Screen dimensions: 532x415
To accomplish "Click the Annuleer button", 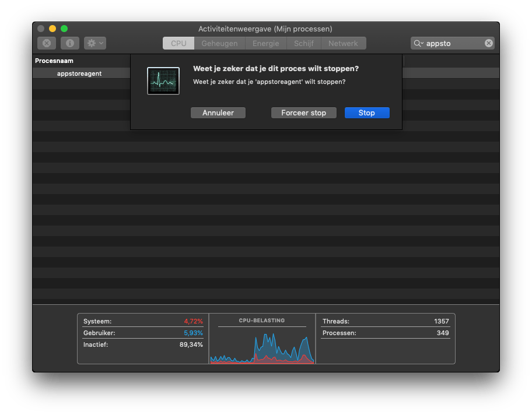I will click(218, 112).
